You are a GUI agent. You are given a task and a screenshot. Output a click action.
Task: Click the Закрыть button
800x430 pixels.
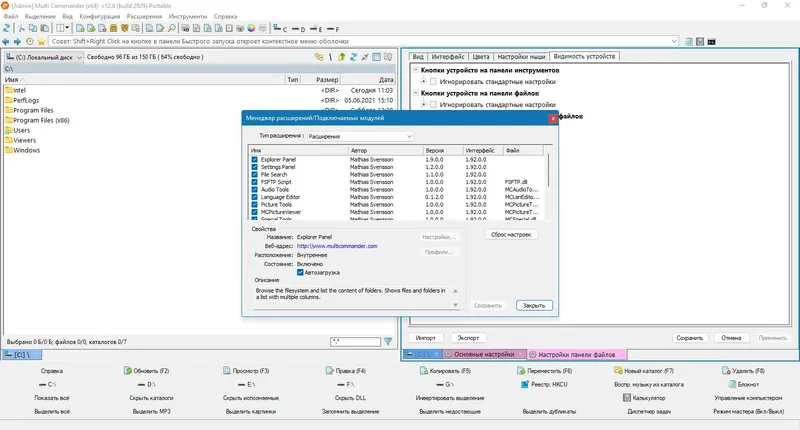(534, 306)
